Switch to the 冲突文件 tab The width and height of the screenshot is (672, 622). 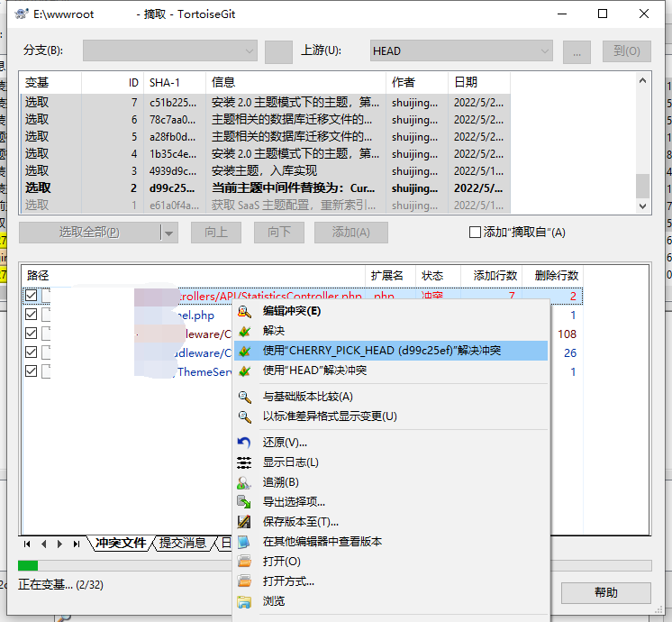tap(121, 543)
